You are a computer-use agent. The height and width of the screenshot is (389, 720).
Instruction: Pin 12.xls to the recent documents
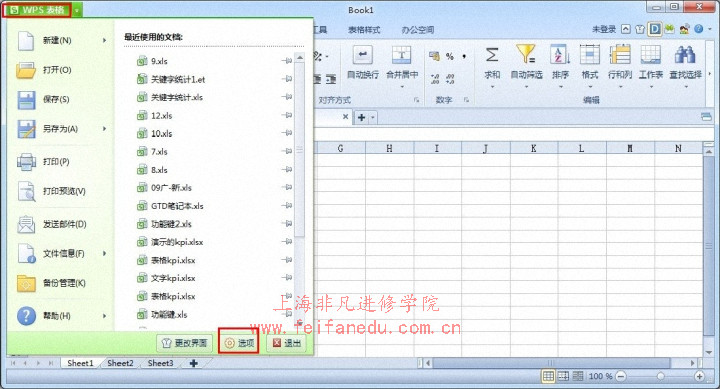[287, 115]
